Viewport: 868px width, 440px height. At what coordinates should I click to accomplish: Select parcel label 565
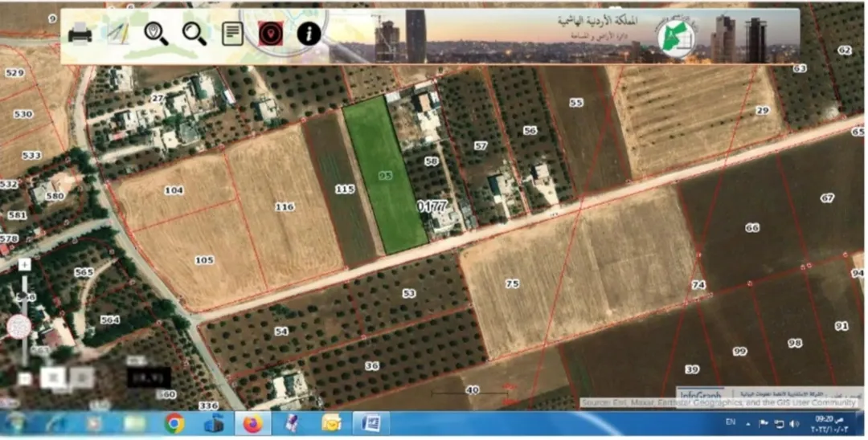[84, 272]
